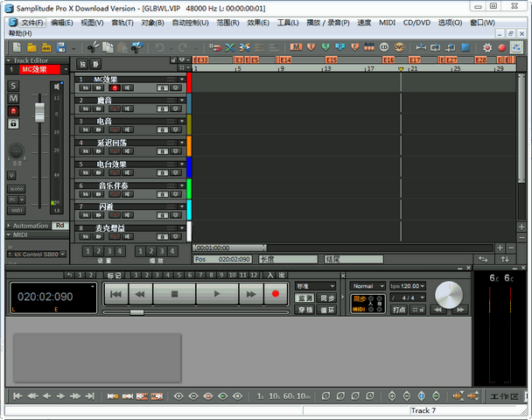The width and height of the screenshot is (532, 420).
Task: Toggle the mono button in Track Editor
Action: [x=17, y=189]
